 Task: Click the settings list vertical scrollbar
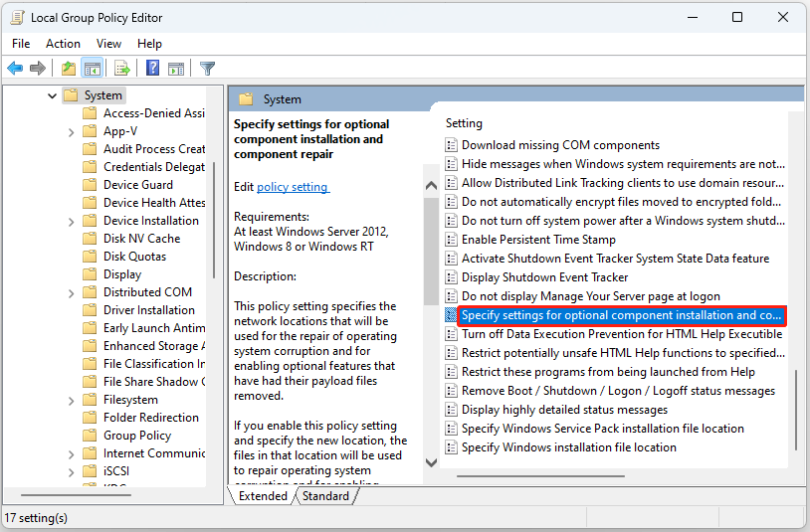point(795,410)
